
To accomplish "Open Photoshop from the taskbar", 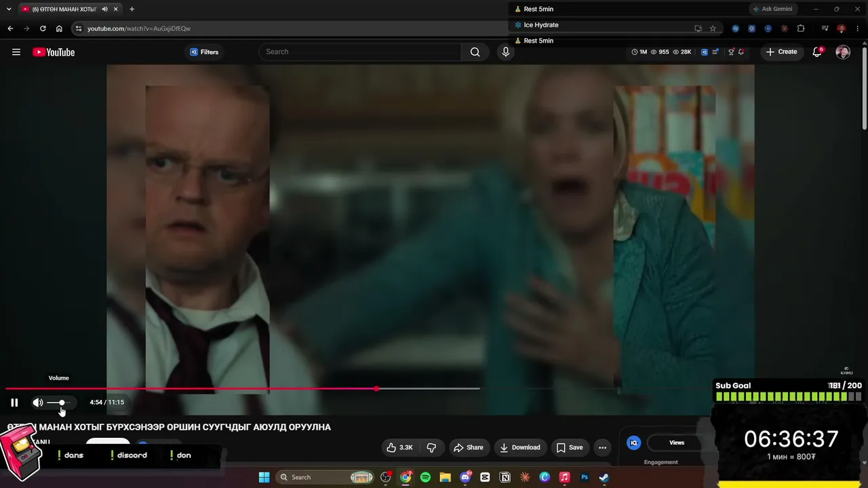I will point(585,477).
